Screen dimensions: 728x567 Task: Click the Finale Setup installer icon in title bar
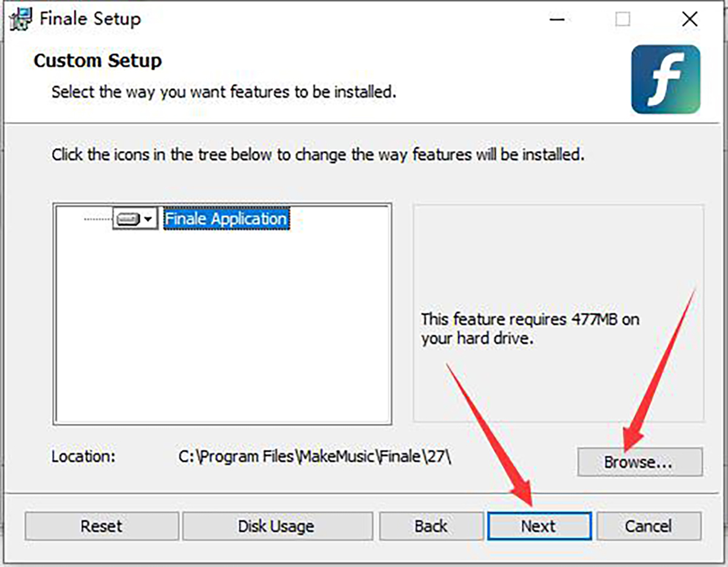click(x=20, y=19)
